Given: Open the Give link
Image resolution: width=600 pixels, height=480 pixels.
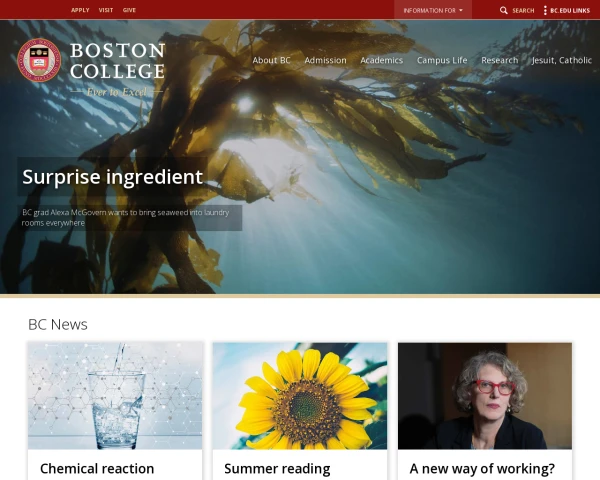Looking at the screenshot, I should tap(129, 10).
